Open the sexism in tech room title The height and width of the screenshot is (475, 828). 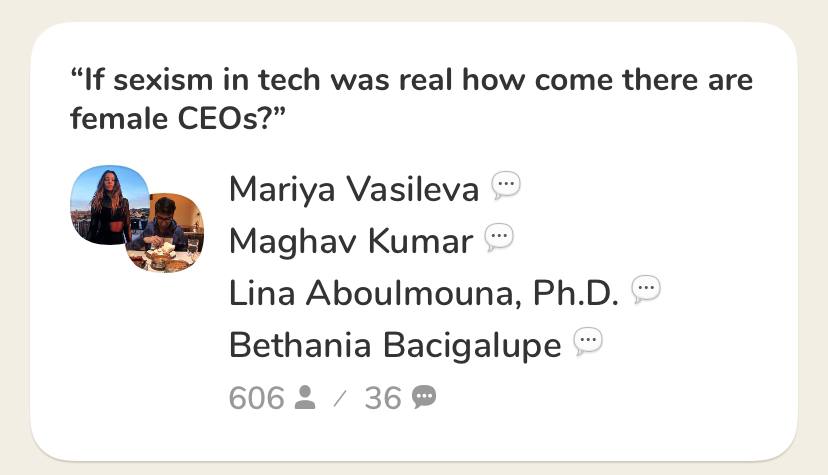[411, 99]
